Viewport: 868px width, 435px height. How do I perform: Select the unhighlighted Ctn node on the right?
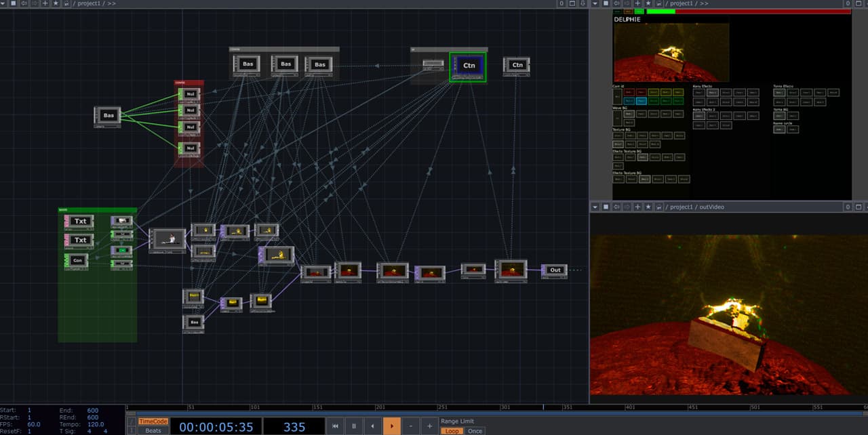[x=517, y=65]
